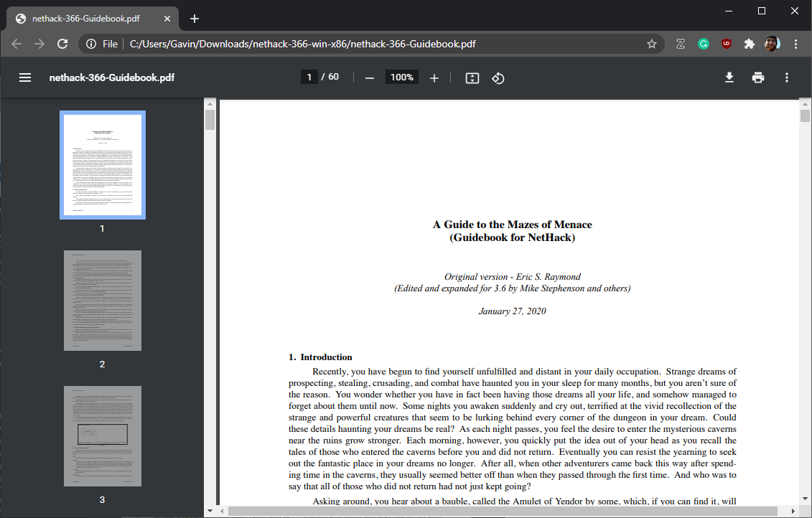This screenshot has width=812, height=518.
Task: Toggle the Grammarly extension
Action: (703, 44)
